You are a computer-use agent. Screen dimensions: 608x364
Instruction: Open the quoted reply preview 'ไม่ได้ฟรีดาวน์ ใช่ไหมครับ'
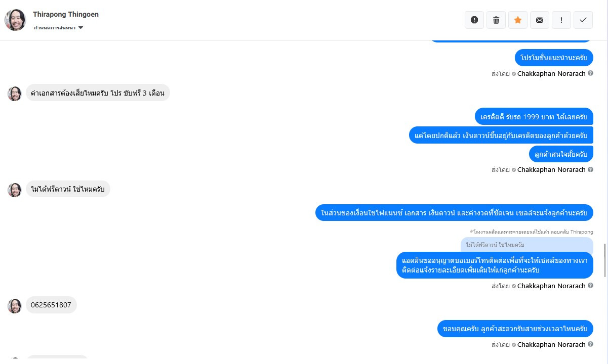pyautogui.click(x=526, y=245)
